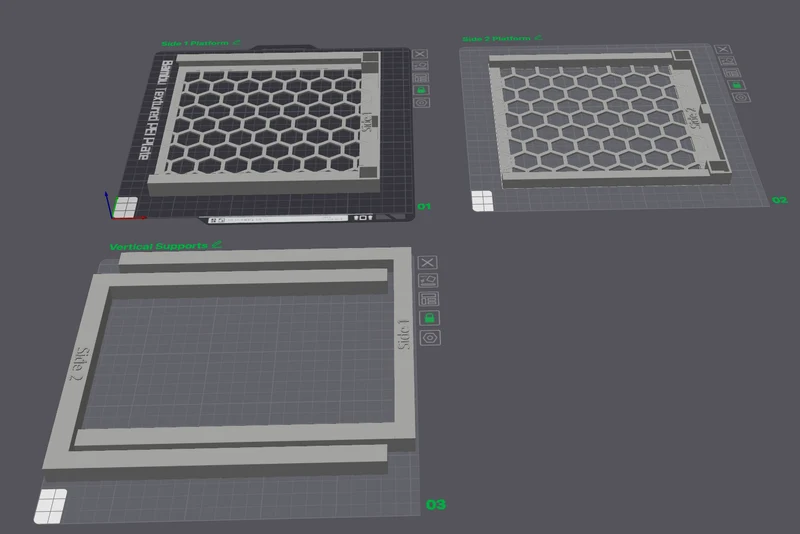
Task: Open plate settings for Vertical Supports plate
Action: pos(430,338)
